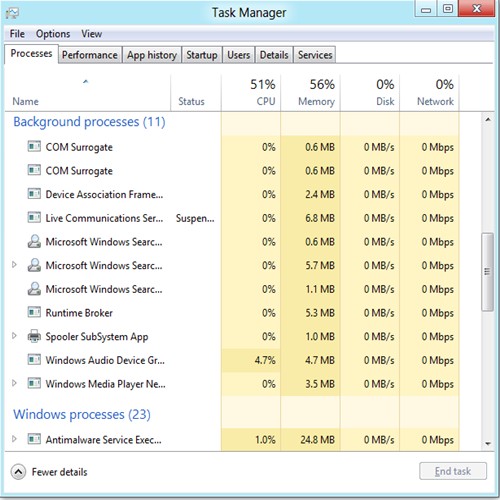
Task: Click the End task button
Action: point(453,471)
